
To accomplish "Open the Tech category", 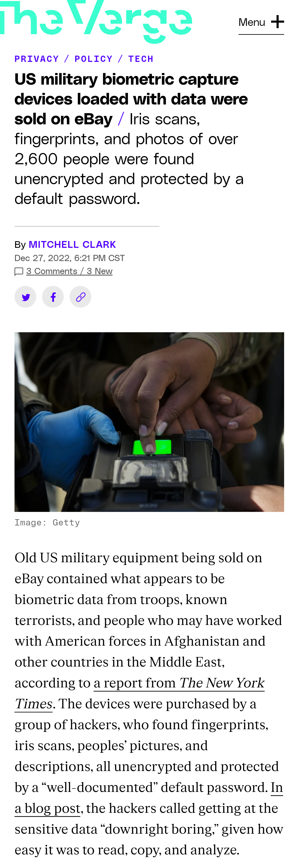I will [141, 59].
